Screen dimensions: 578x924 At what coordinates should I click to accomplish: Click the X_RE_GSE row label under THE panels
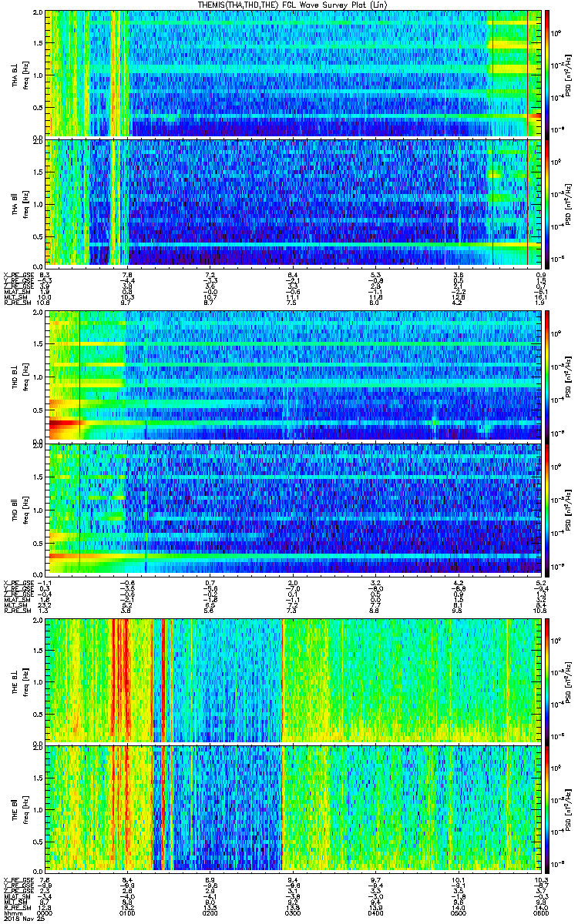18,879
